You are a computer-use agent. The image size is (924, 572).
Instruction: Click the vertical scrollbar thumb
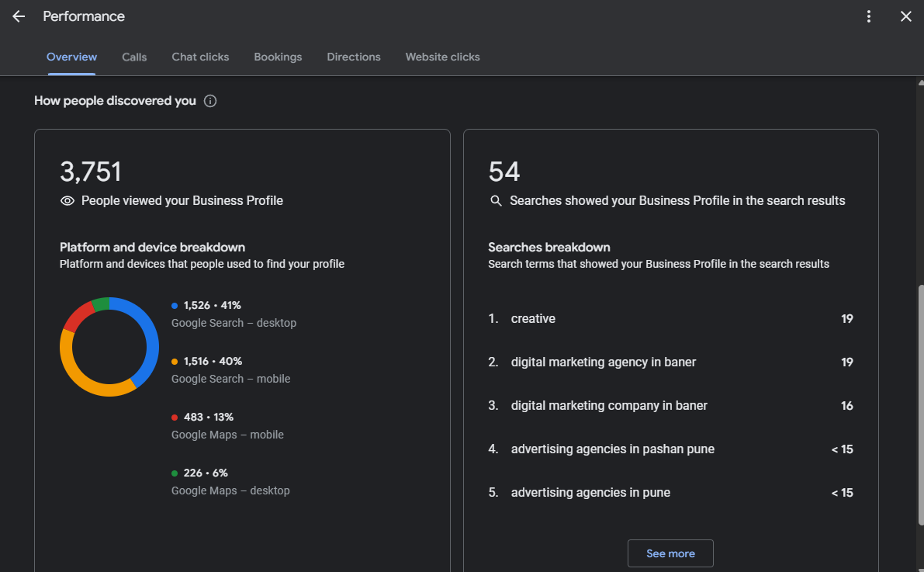click(920, 404)
